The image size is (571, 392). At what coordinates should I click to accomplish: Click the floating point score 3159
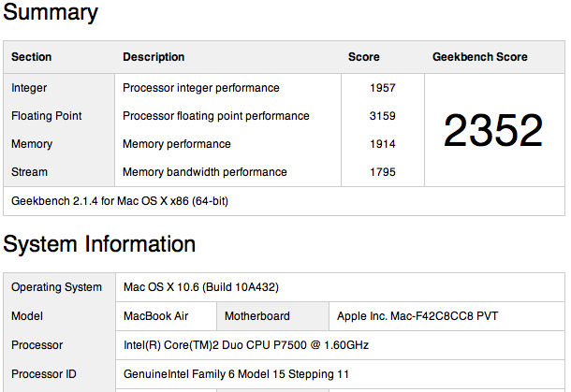click(x=382, y=116)
